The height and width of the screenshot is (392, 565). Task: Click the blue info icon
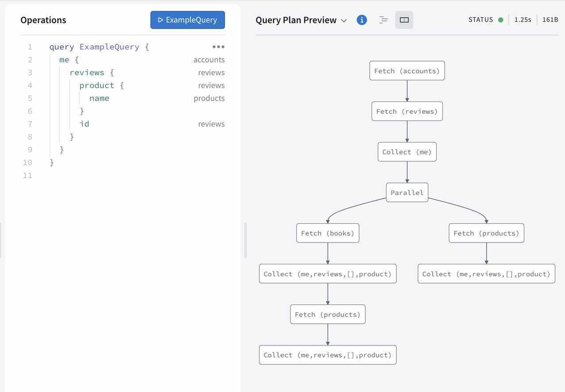click(x=362, y=20)
